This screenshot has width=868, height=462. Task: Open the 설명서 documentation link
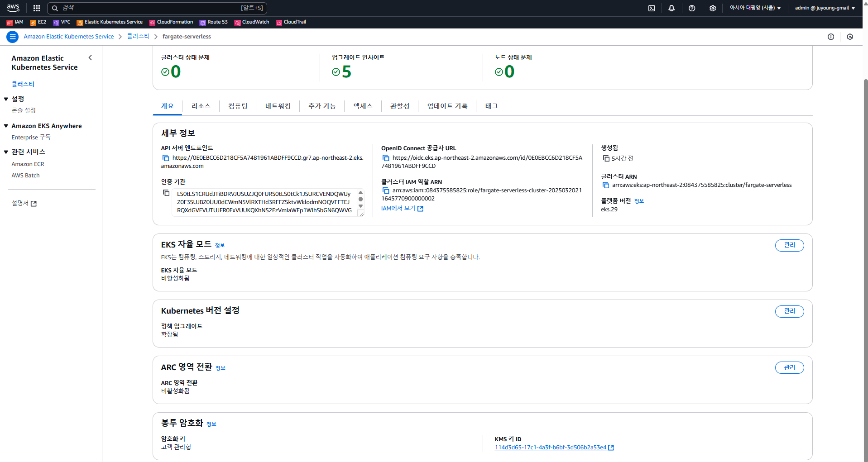pos(24,204)
